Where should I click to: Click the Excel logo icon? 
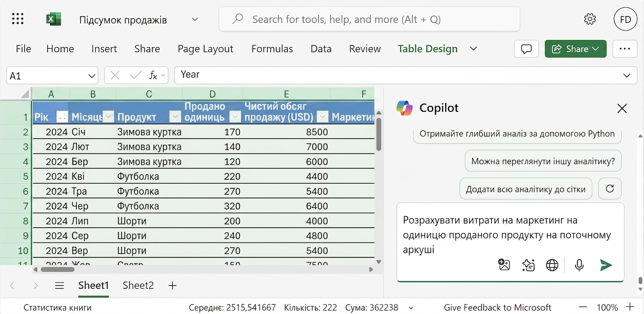pos(54,19)
